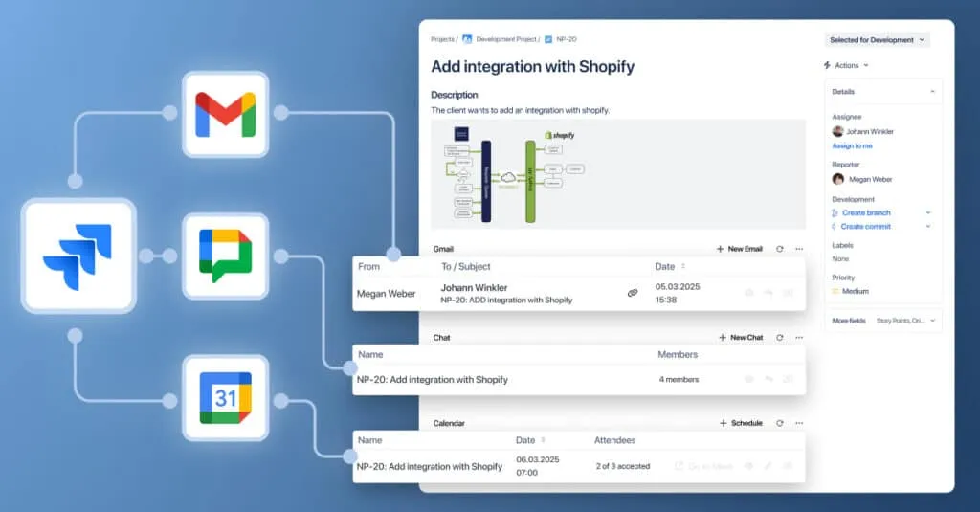Click the From column header
The width and height of the screenshot is (980, 512).
pyautogui.click(x=368, y=266)
